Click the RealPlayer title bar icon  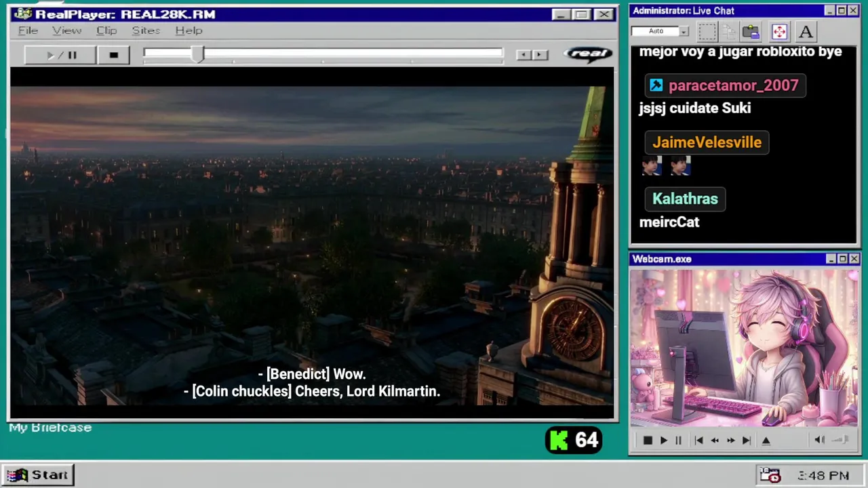(x=22, y=14)
